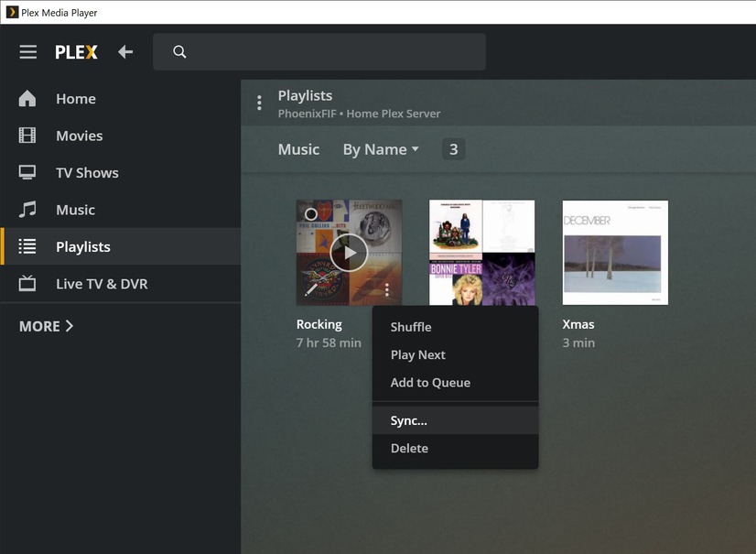Click the Music note icon in sidebar
This screenshot has width=756, height=554.
coord(27,210)
